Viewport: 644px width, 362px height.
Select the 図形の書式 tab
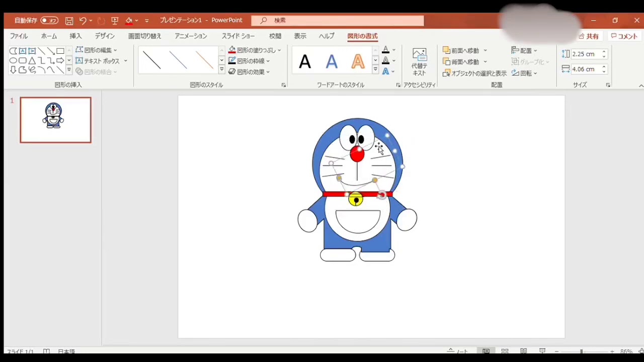362,36
